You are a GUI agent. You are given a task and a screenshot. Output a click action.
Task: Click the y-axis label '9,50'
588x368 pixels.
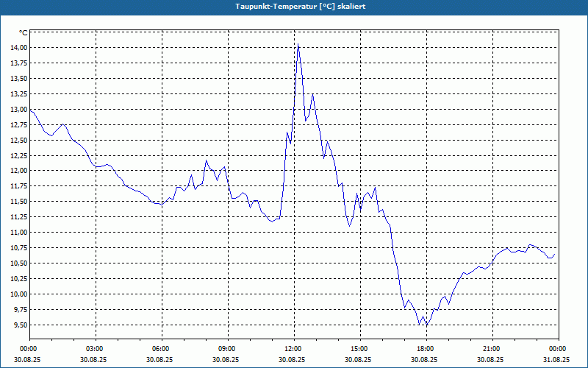click(22, 325)
